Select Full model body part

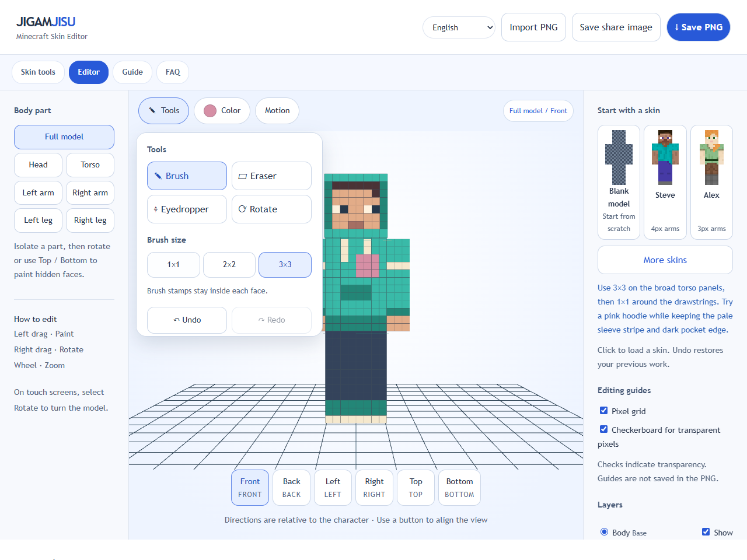(64, 137)
